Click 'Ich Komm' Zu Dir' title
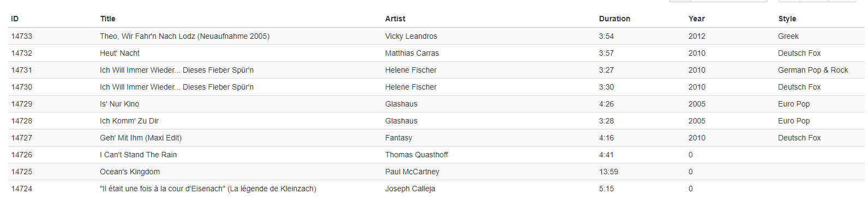The height and width of the screenshot is (206, 868). click(x=129, y=121)
